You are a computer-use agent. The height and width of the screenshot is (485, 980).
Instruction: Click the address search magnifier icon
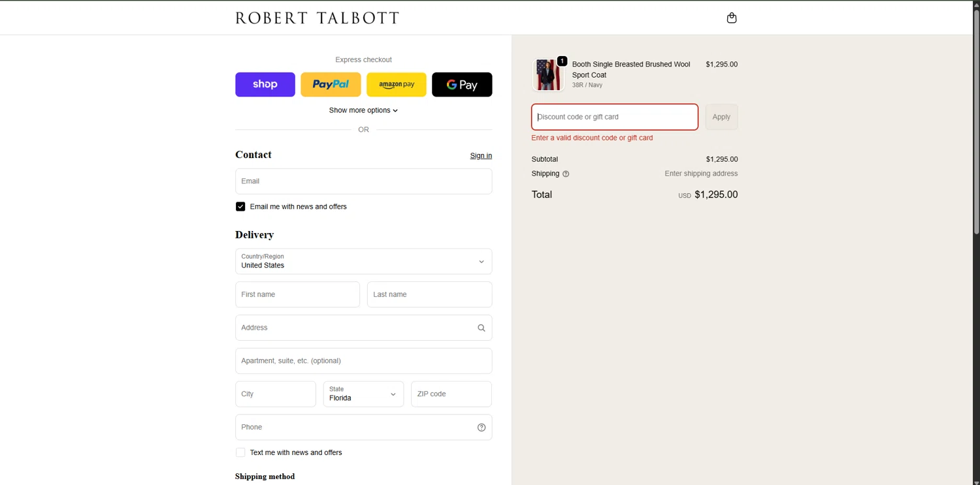tap(482, 328)
